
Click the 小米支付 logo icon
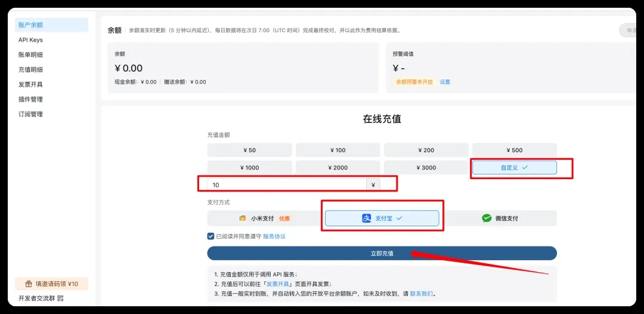pyautogui.click(x=242, y=218)
